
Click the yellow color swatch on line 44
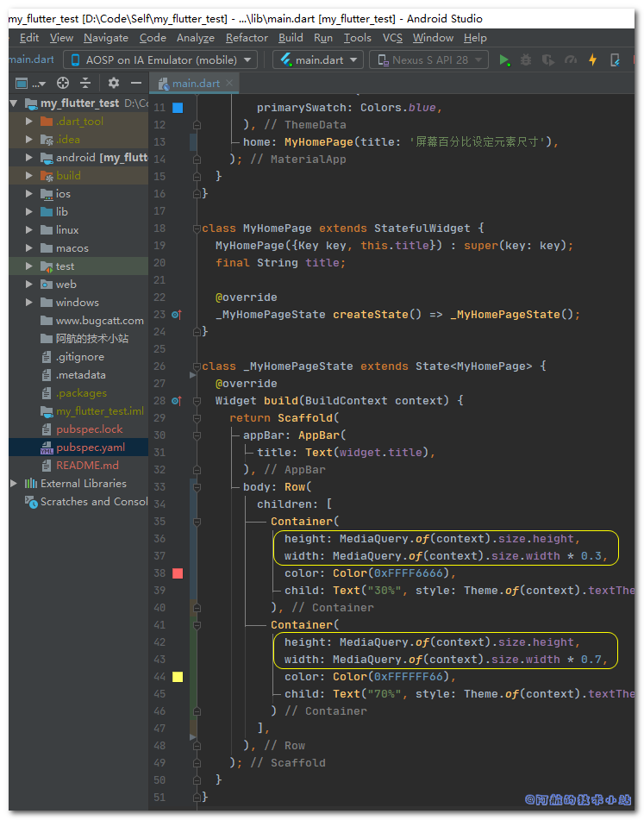(178, 677)
